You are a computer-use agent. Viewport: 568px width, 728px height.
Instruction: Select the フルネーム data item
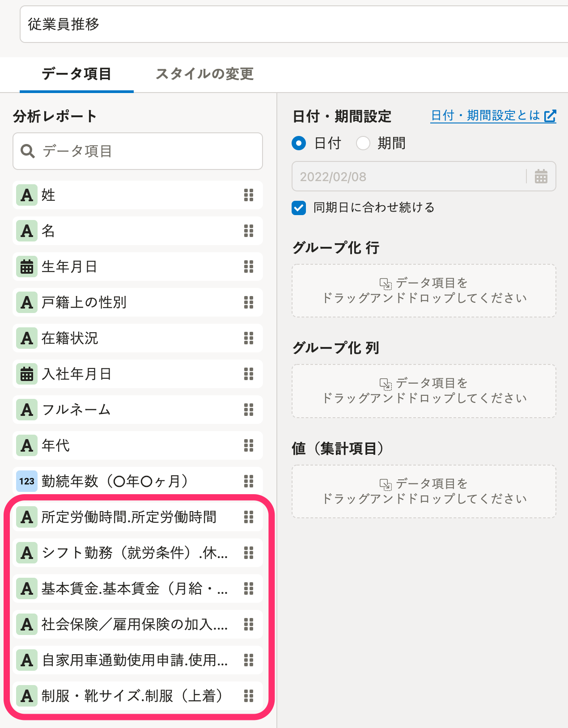(138, 410)
